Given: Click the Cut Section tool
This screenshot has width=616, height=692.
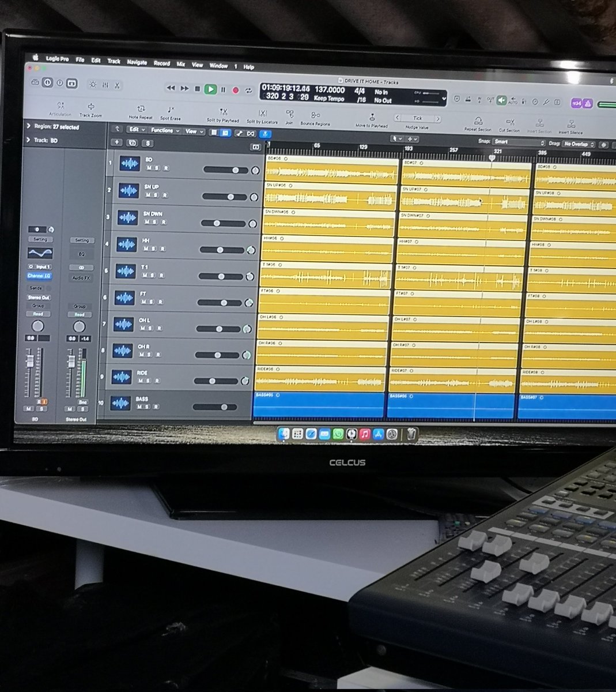Looking at the screenshot, I should 509,125.
